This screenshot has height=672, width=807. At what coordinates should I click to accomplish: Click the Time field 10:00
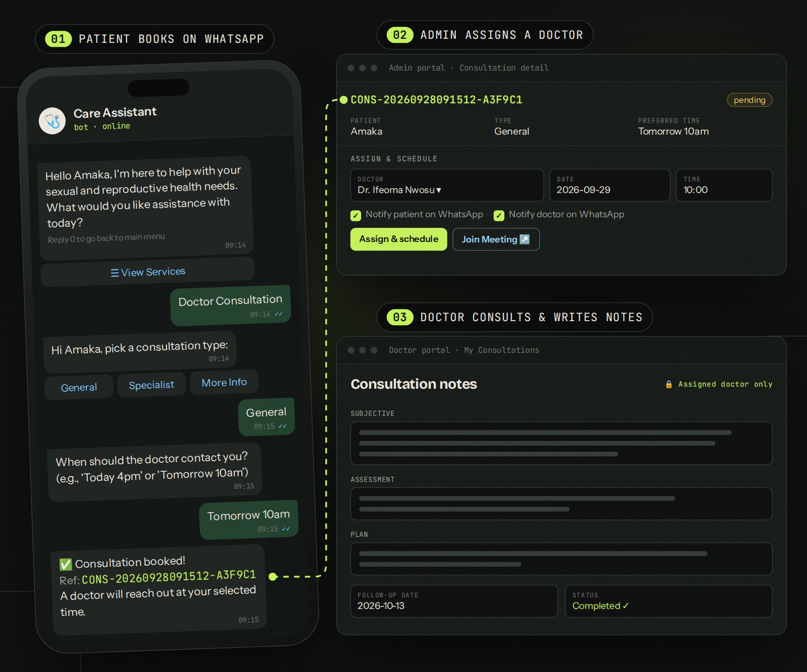(724, 185)
